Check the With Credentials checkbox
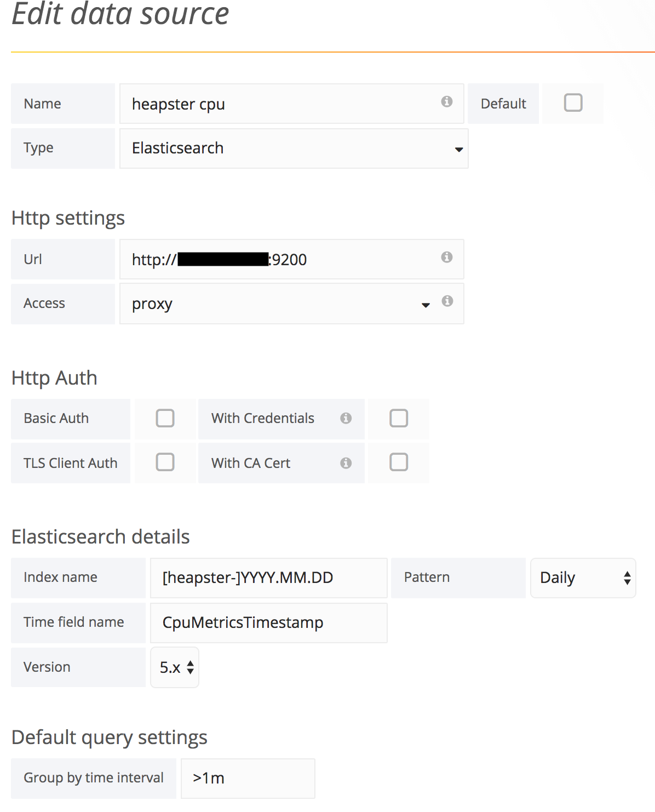This screenshot has width=655, height=812. (398, 418)
